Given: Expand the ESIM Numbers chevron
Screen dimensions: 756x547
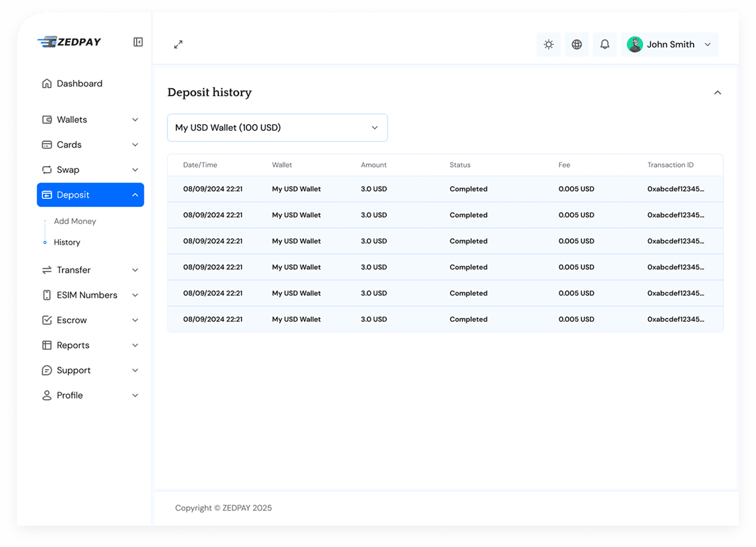Looking at the screenshot, I should [135, 295].
